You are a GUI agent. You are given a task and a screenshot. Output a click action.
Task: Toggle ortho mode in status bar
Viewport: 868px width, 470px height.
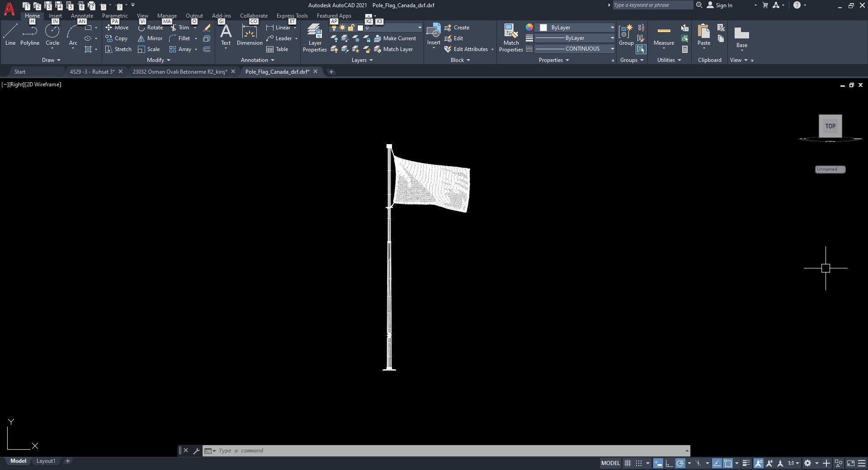click(x=669, y=463)
